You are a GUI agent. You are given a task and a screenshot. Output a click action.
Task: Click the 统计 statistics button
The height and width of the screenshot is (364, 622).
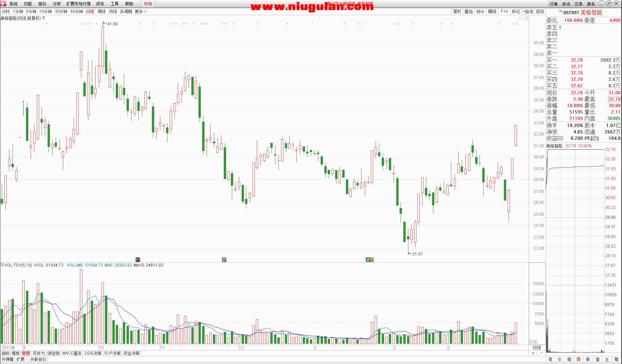coord(481,11)
